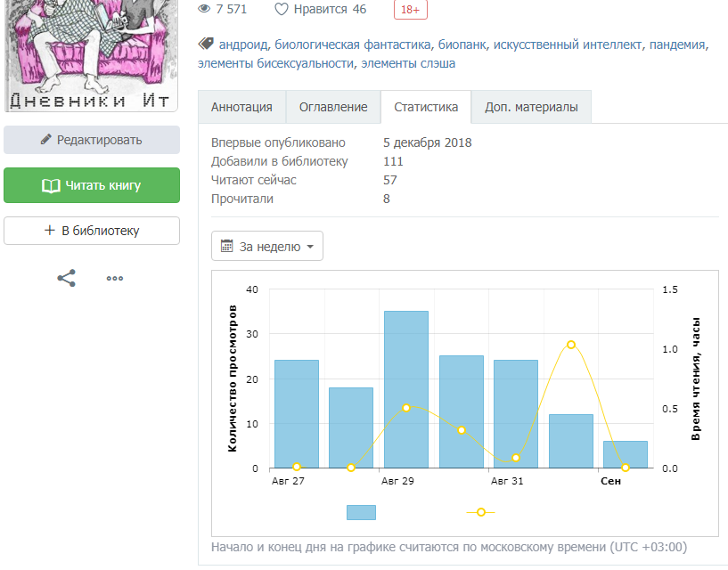The width and height of the screenshot is (728, 570).
Task: Expand the За неделю period dropdown
Action: tap(267, 247)
